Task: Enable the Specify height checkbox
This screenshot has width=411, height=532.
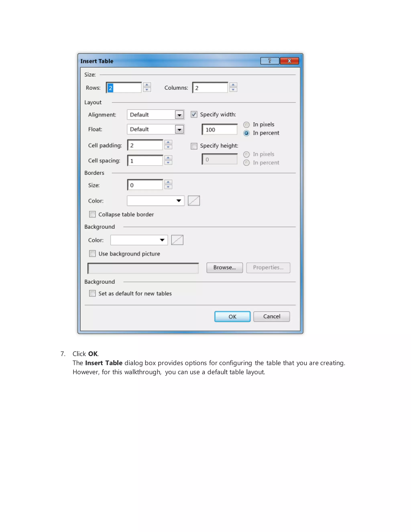Action: pyautogui.click(x=194, y=146)
